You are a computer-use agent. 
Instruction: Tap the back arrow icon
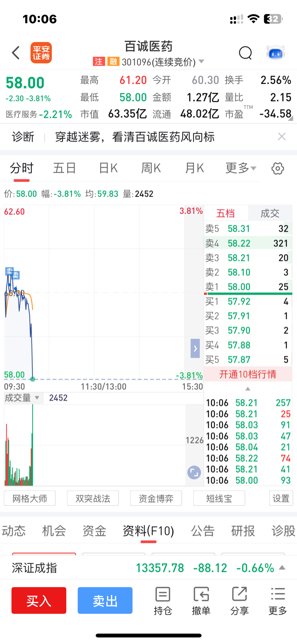(x=16, y=53)
